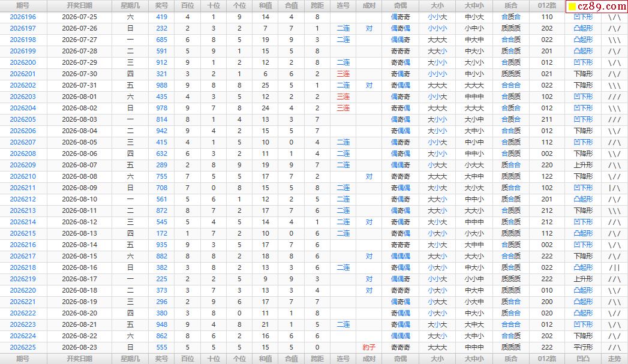Select 012路 value 110
Image resolution: width=628 pixels, height=364 pixels.
546,17
